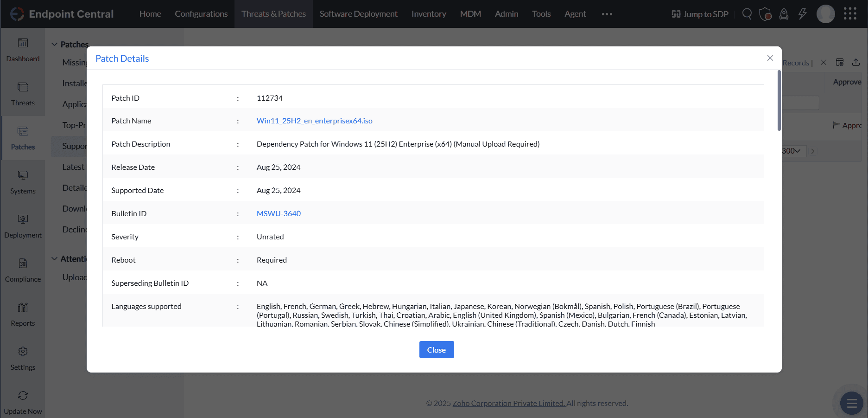
Task: Select Patches in the left sidebar
Action: pyautogui.click(x=23, y=138)
